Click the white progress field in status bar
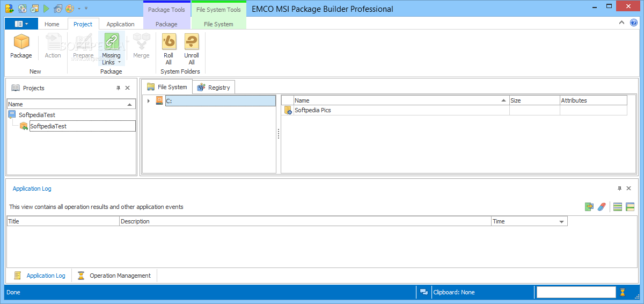 [x=576, y=292]
